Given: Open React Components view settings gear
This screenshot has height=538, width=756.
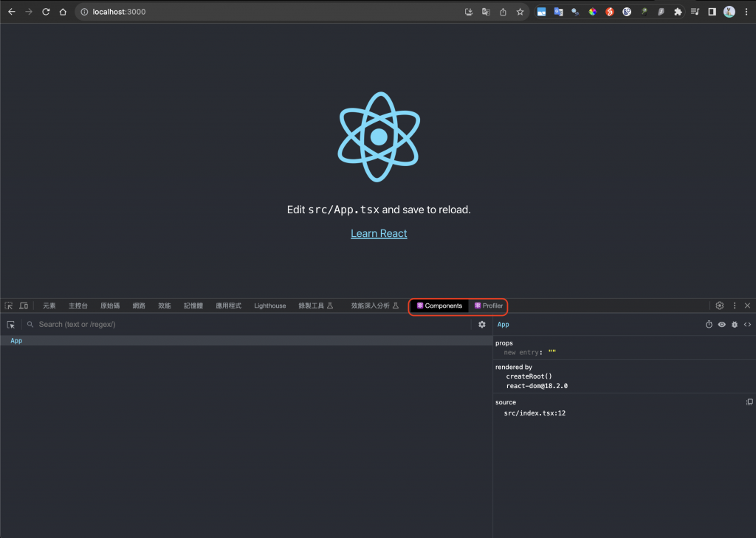Looking at the screenshot, I should (x=481, y=325).
